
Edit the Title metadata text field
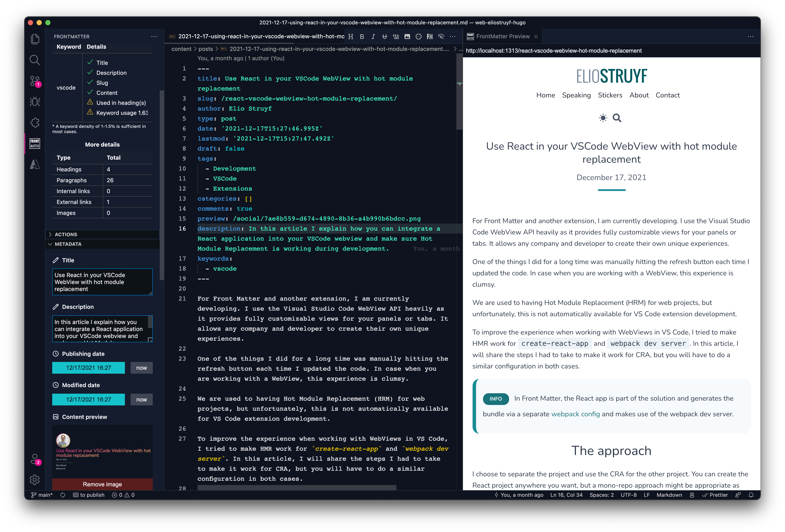(x=102, y=282)
